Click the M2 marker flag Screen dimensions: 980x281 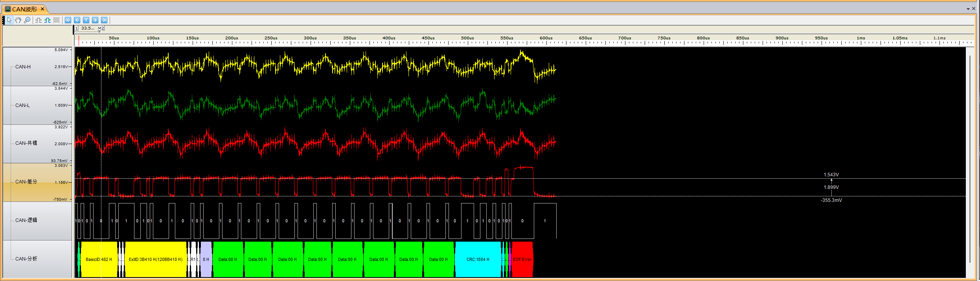(101, 28)
